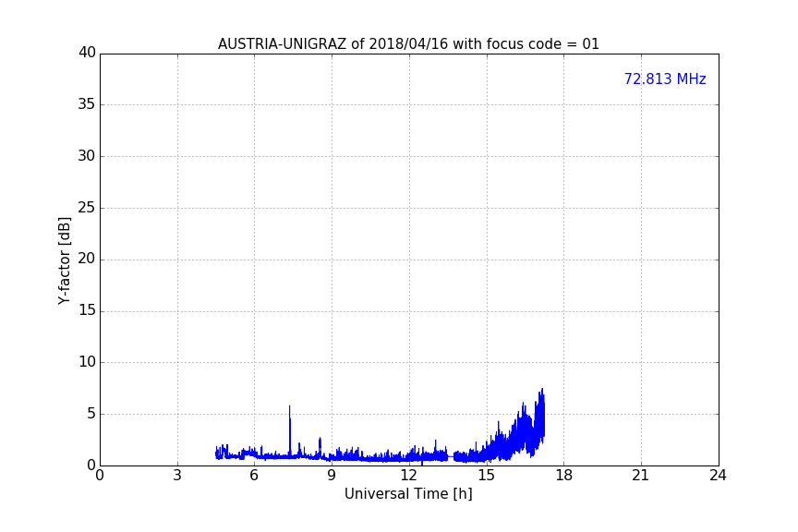The height and width of the screenshot is (532, 798).
Task: Click the x-axis tick value 21
Action: [641, 476]
